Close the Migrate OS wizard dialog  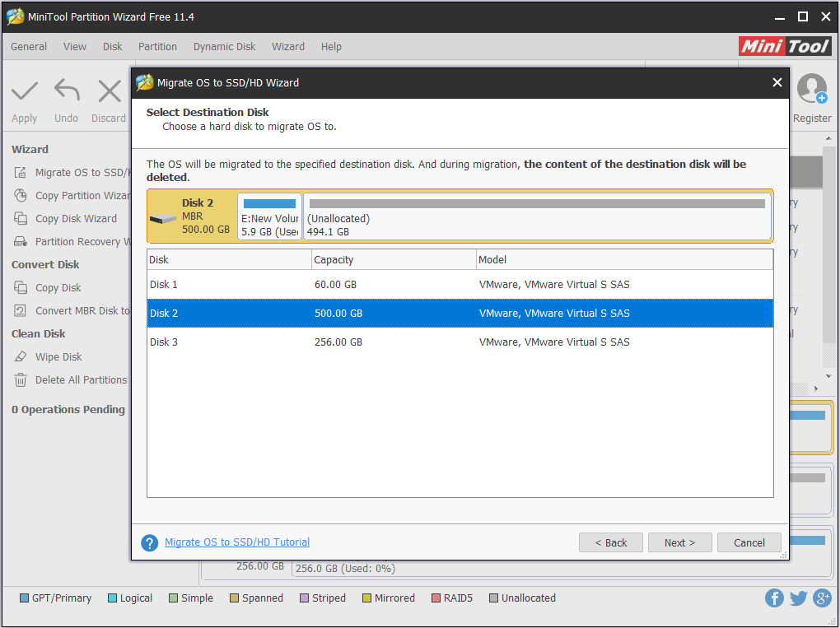coord(777,82)
